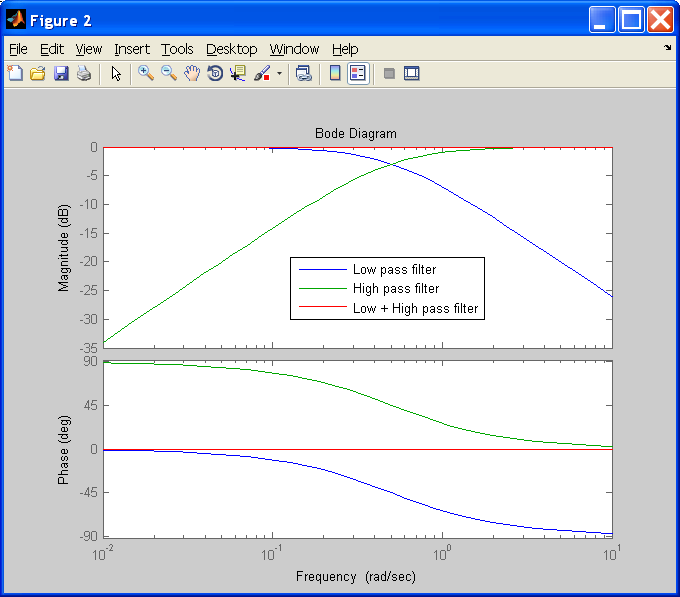
Task: Enable the Data Cursor tool
Action: pos(238,73)
